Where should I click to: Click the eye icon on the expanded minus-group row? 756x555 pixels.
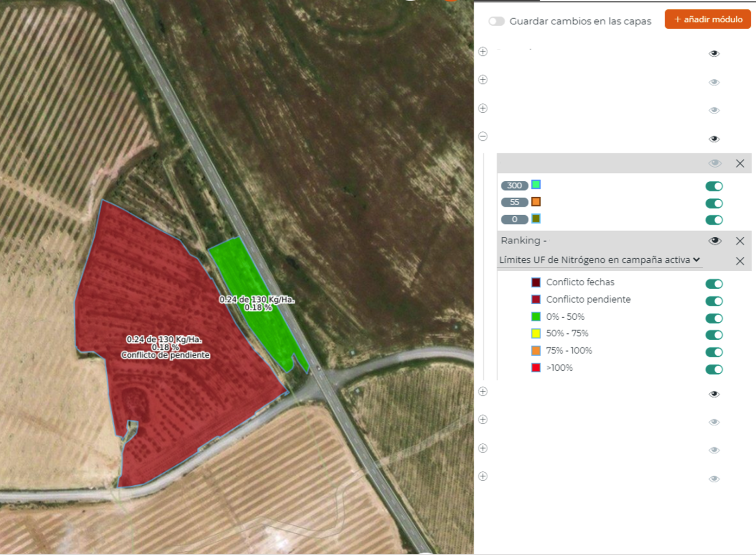(x=714, y=139)
